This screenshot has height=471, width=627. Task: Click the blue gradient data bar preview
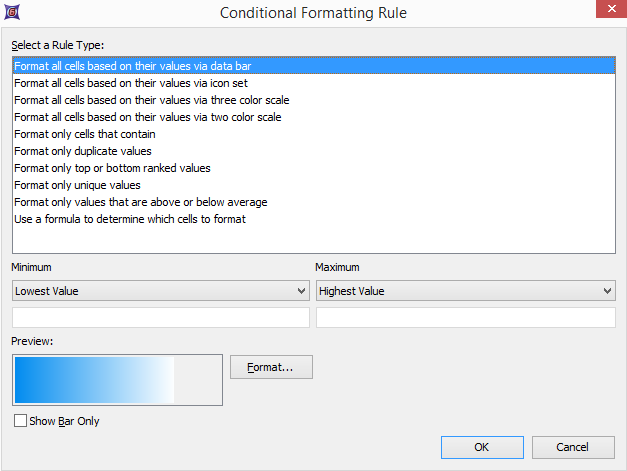point(95,379)
